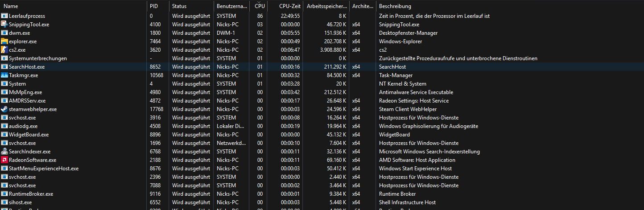This screenshot has height=210, width=644.
Task: Click the SnippingTool.exe process icon
Action: [x=4, y=25]
